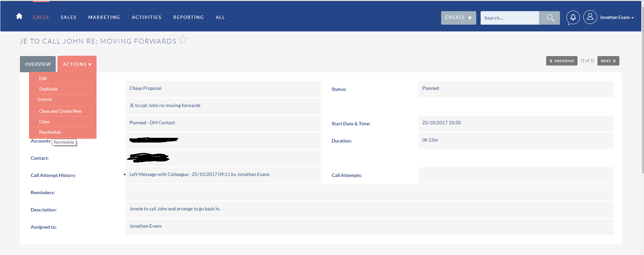Open assigned user Jonathan Evans
The height and width of the screenshot is (255, 644).
tap(145, 226)
